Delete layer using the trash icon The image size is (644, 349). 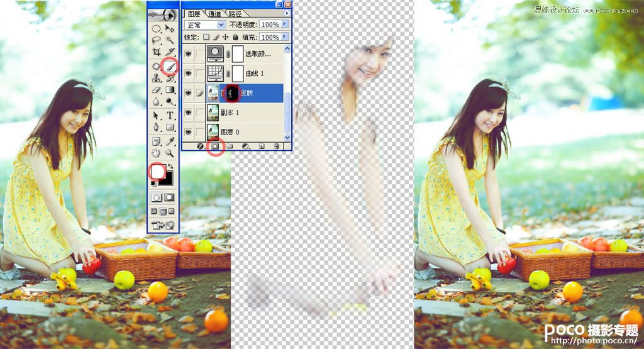tap(276, 146)
